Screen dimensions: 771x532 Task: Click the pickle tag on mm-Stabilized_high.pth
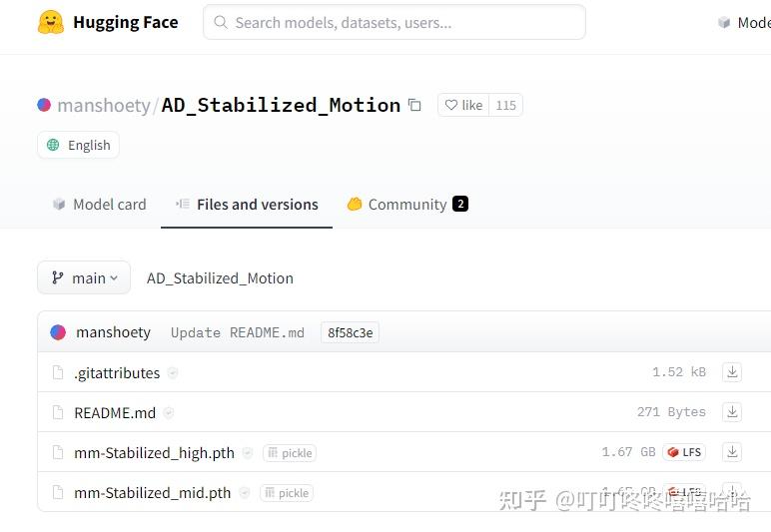(x=290, y=453)
